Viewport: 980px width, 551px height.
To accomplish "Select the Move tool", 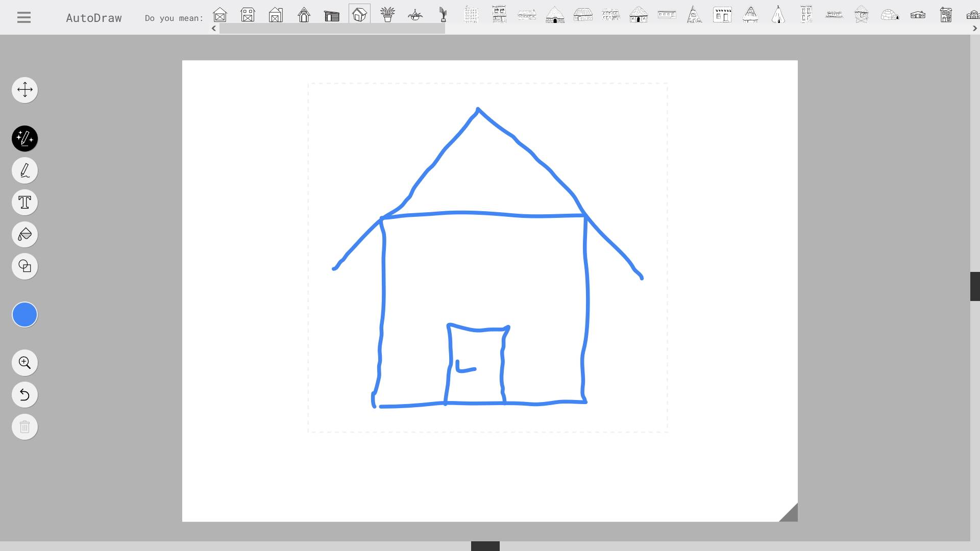I will pos(24,90).
